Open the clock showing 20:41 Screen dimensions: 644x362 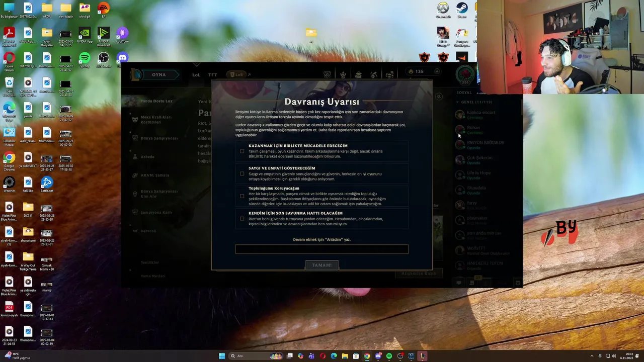click(627, 356)
